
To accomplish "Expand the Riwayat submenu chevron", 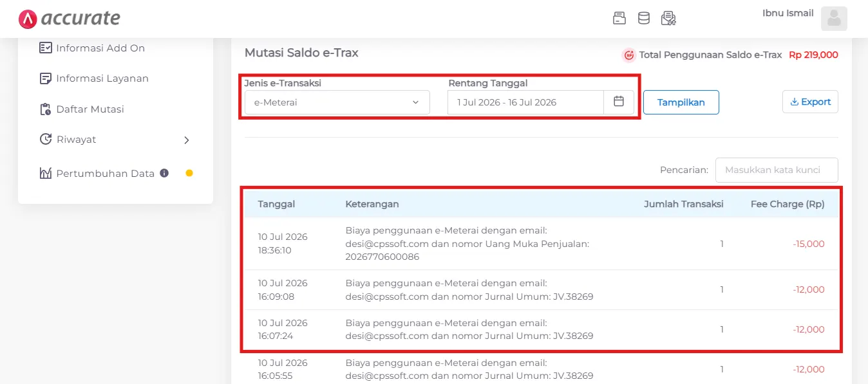I will point(187,140).
